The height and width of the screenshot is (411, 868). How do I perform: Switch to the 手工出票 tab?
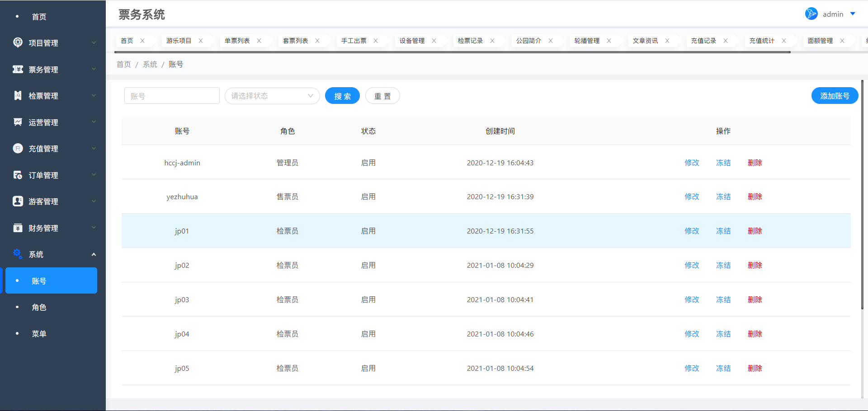pos(354,41)
